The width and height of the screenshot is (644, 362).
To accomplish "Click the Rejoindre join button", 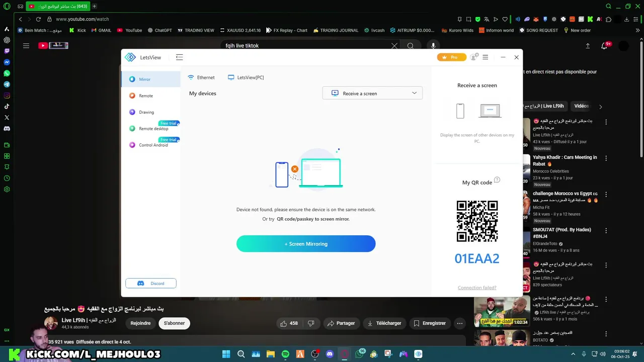I will [140, 323].
